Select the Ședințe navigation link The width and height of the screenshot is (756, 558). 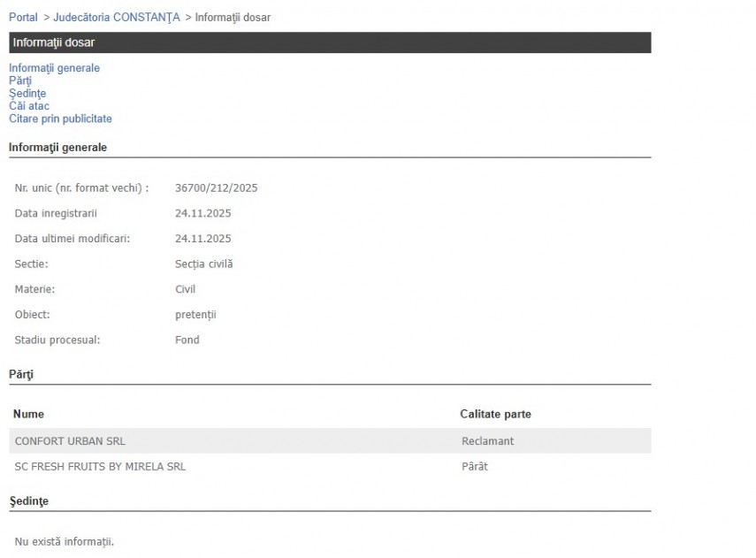click(27, 93)
